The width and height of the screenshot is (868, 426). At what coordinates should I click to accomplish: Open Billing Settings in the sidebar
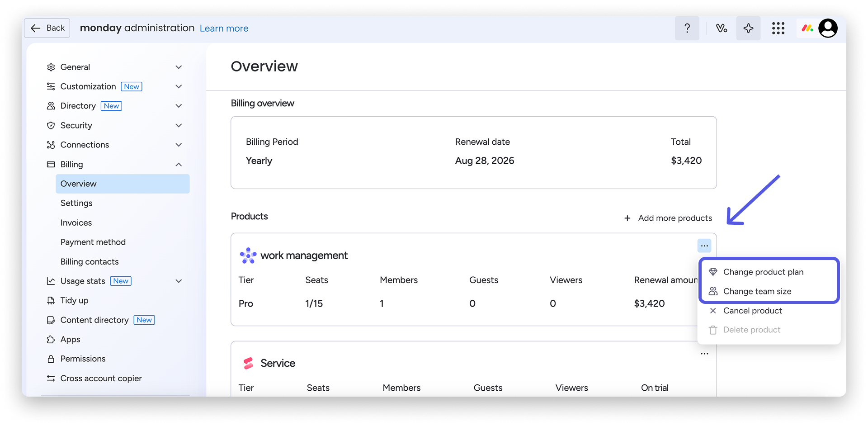[76, 203]
